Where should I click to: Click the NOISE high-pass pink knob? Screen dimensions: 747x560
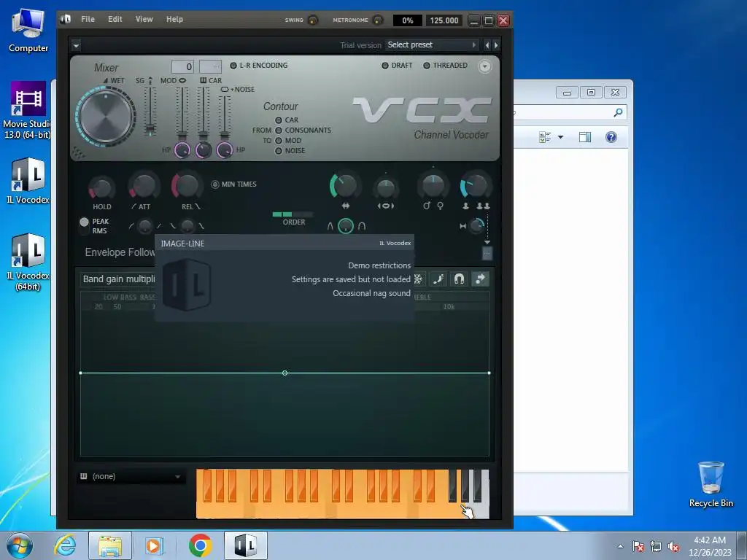pos(225,150)
